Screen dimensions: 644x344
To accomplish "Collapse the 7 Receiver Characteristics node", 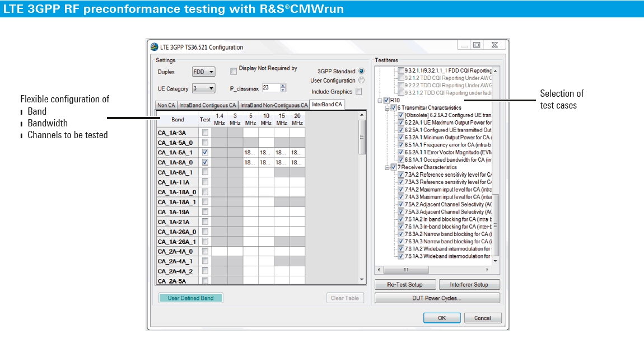I will [x=387, y=167].
